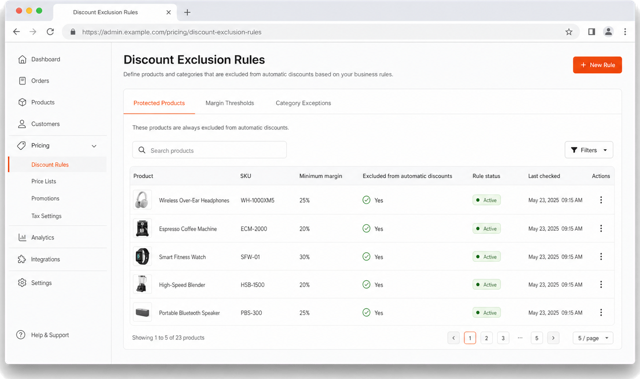The image size is (640, 379).
Task: Go to page 5 in pagination
Action: click(537, 338)
